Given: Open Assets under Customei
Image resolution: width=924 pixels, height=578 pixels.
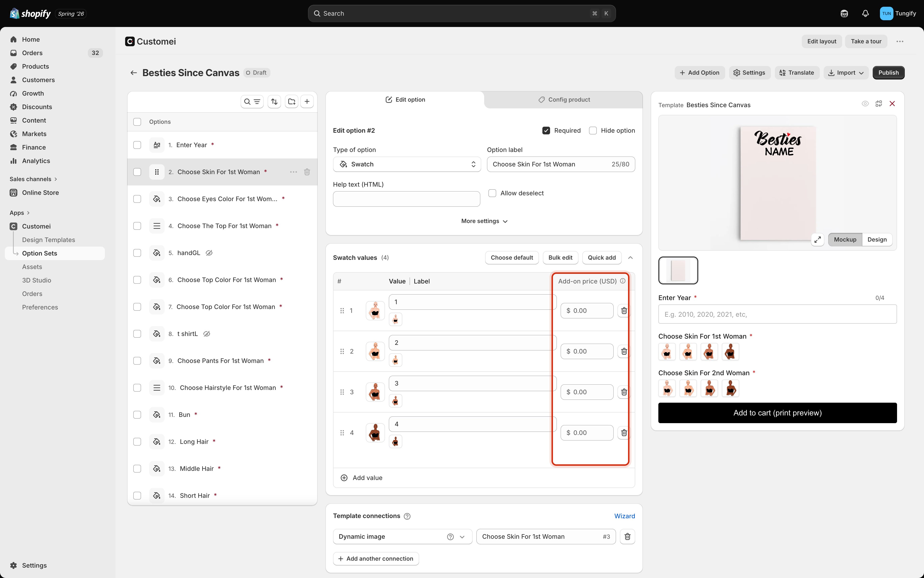Looking at the screenshot, I should tap(32, 267).
